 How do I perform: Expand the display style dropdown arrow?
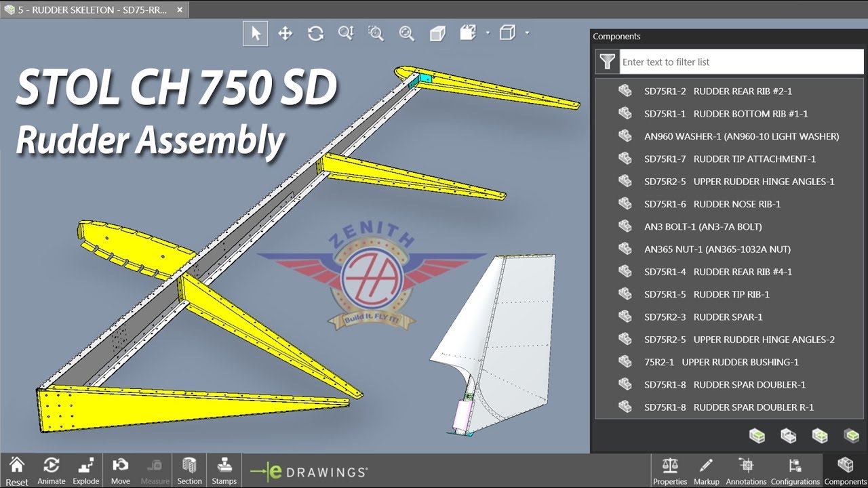pos(527,33)
